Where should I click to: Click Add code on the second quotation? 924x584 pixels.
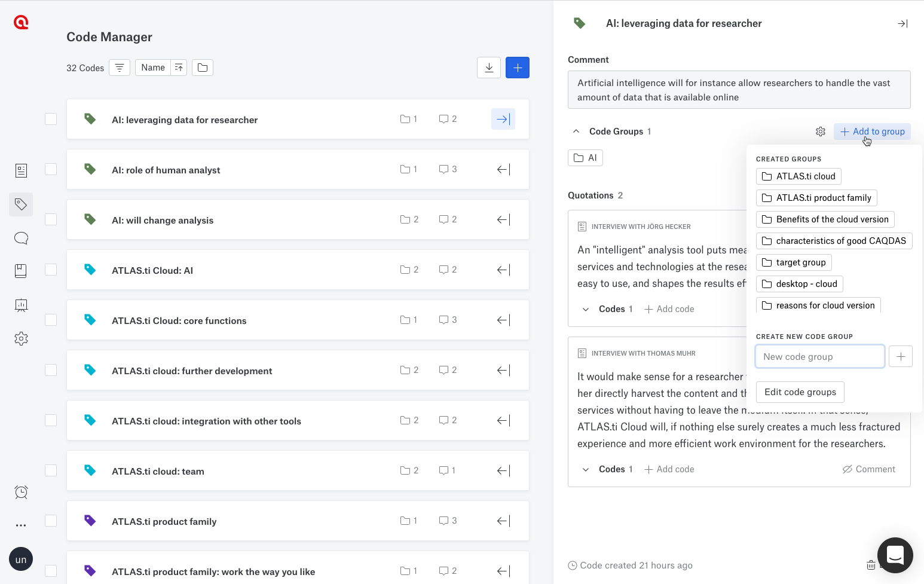(x=669, y=469)
